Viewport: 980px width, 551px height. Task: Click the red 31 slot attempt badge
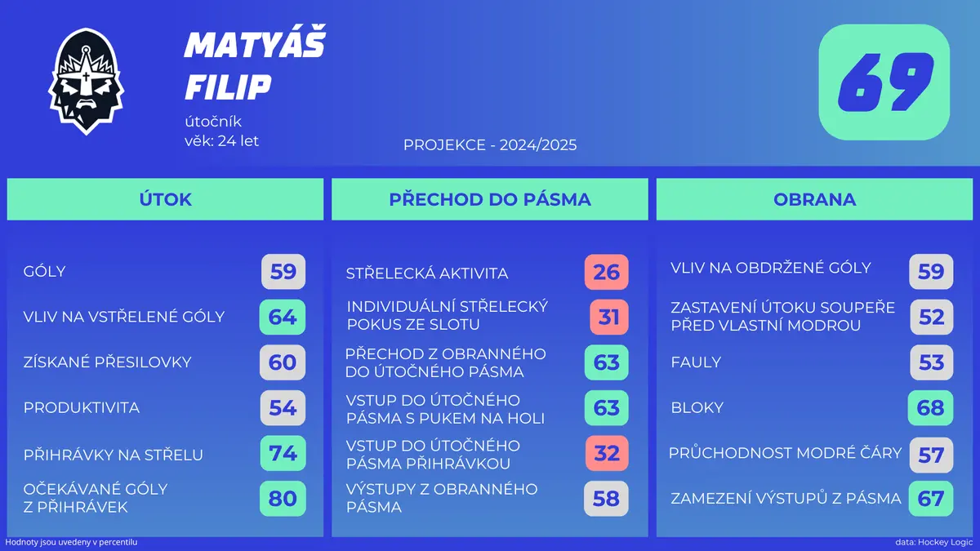click(x=608, y=317)
